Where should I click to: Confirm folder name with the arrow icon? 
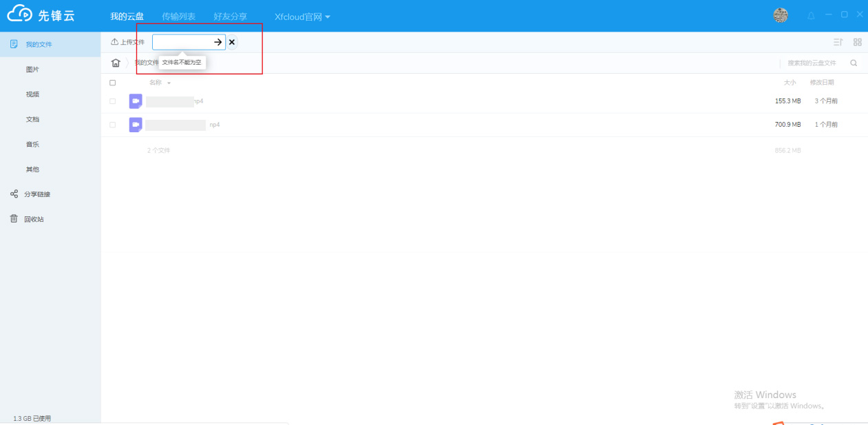click(218, 42)
